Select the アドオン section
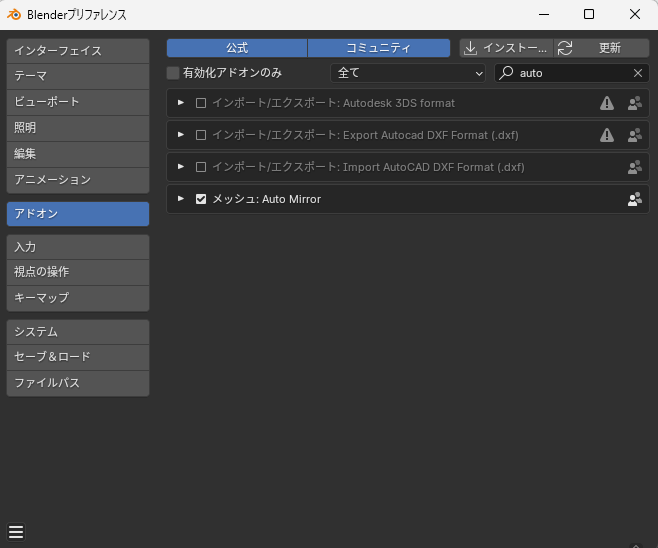The width and height of the screenshot is (658, 548). pyautogui.click(x=78, y=214)
